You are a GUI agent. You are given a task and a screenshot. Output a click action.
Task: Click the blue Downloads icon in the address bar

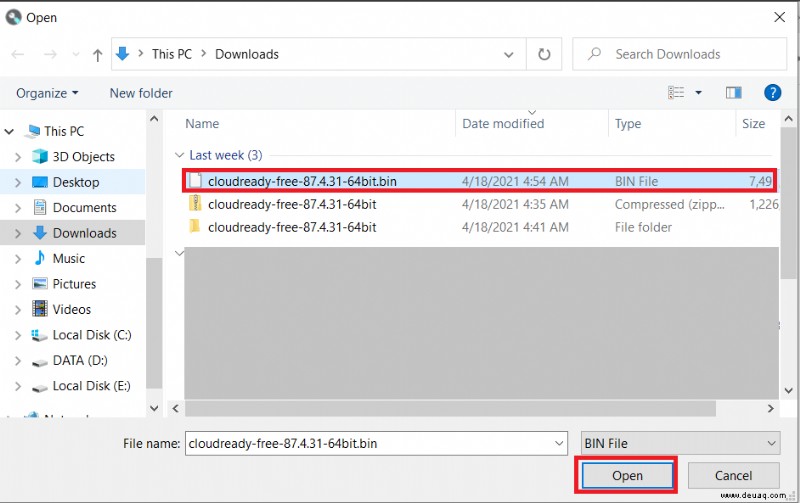[x=122, y=54]
